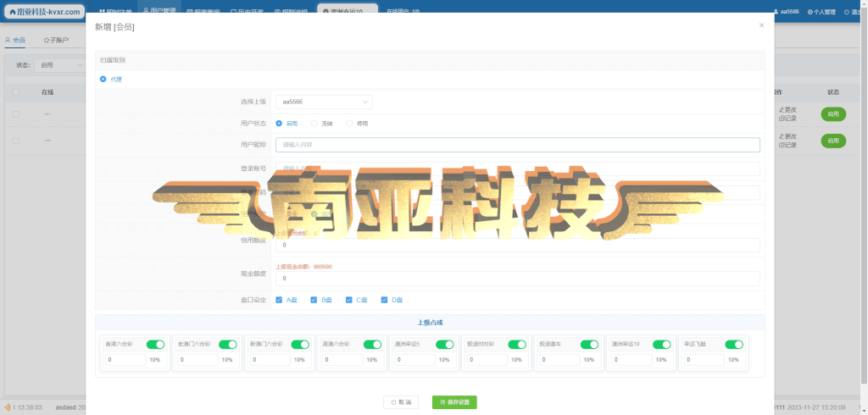Focus the 用户昵称 input field
The width and height of the screenshot is (868, 415).
518,145
